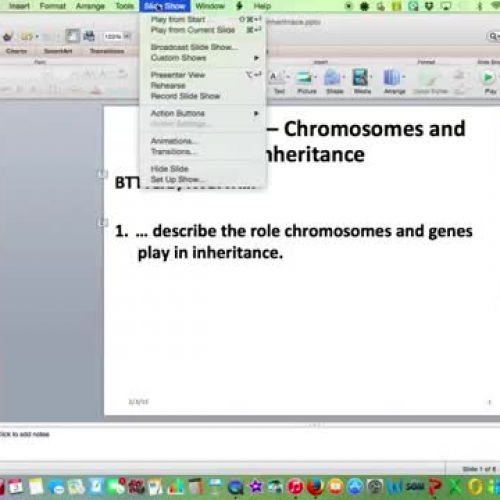
Task: Switch to the Charts ribbon tab
Action: click(x=16, y=51)
